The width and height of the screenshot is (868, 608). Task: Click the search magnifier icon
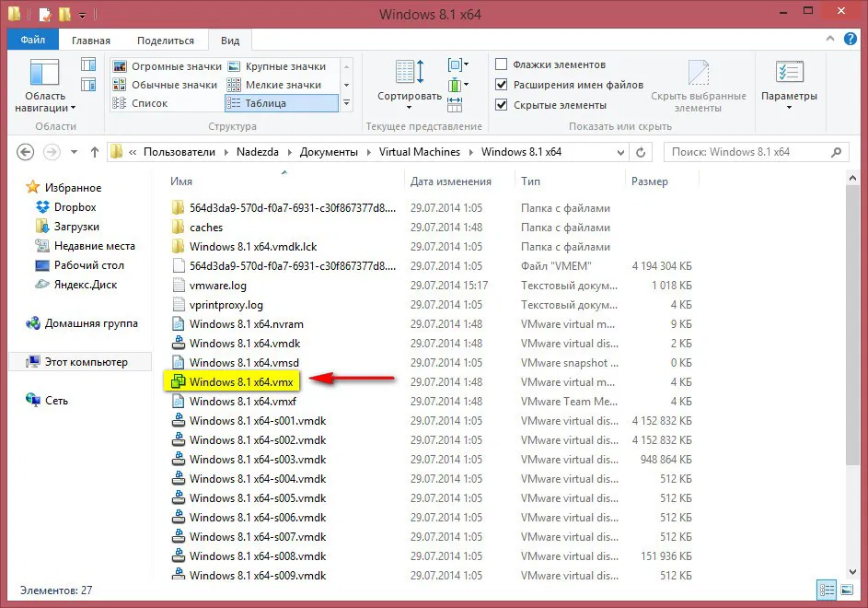pos(836,152)
